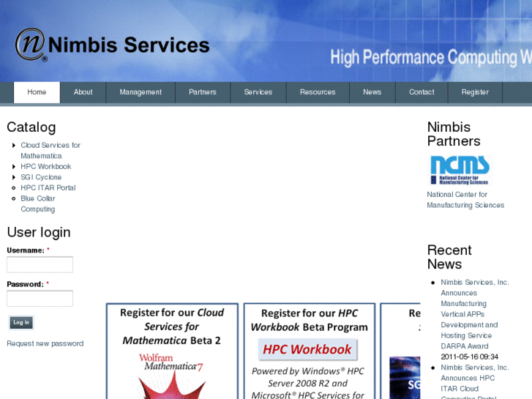Open Cloud Services for Mathematica catalog link
Screen dimensions: 532x399
50,150
